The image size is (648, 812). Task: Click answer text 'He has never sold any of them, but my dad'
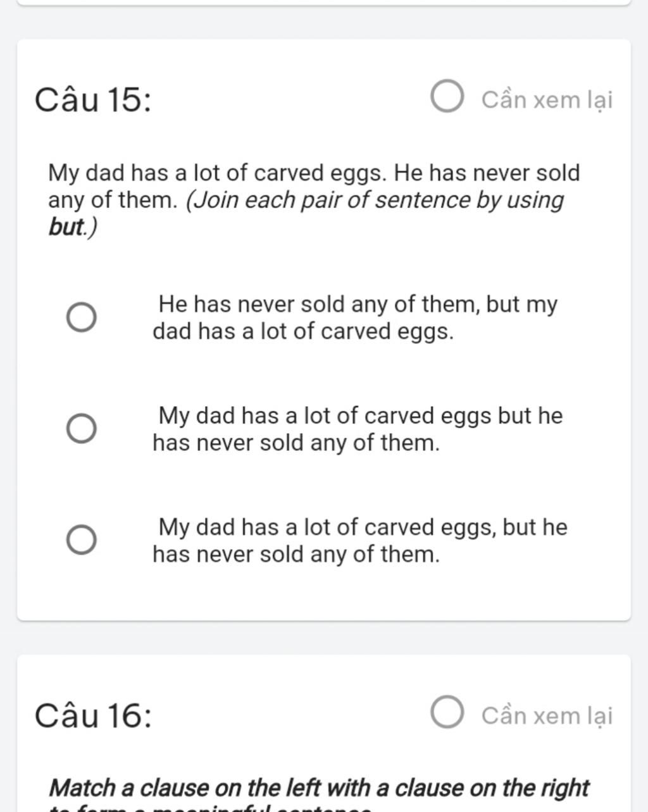[355, 317]
